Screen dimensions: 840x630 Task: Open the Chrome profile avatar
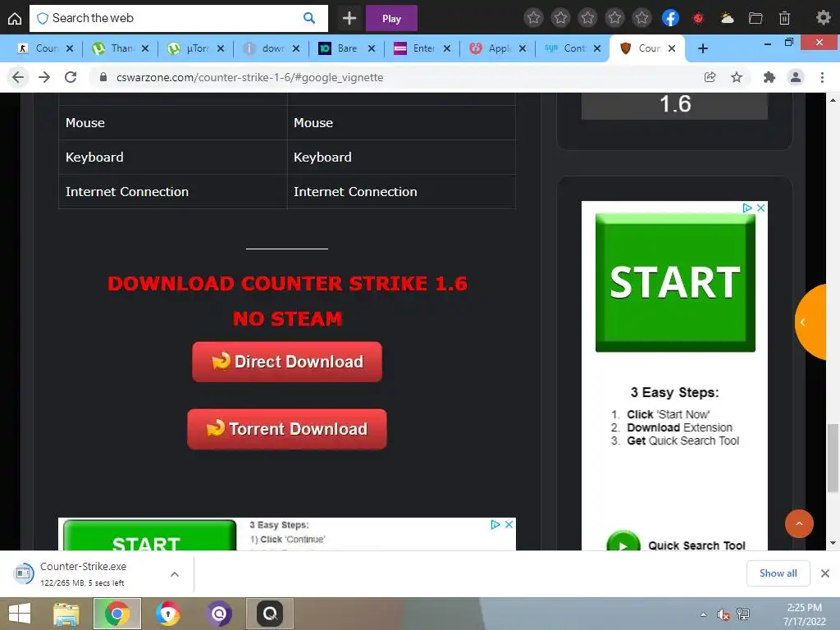[x=796, y=77]
